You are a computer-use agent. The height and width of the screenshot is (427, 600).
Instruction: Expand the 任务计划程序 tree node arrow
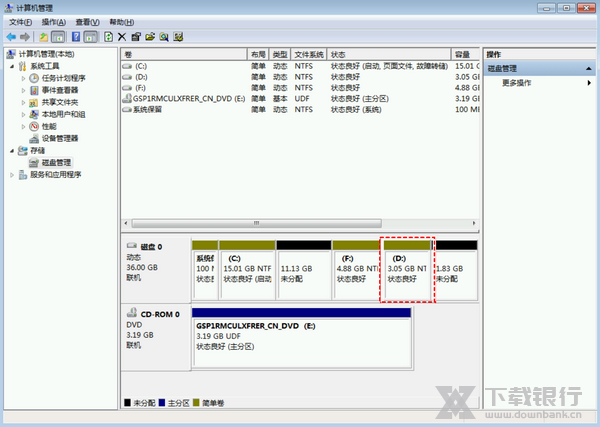(x=22, y=78)
